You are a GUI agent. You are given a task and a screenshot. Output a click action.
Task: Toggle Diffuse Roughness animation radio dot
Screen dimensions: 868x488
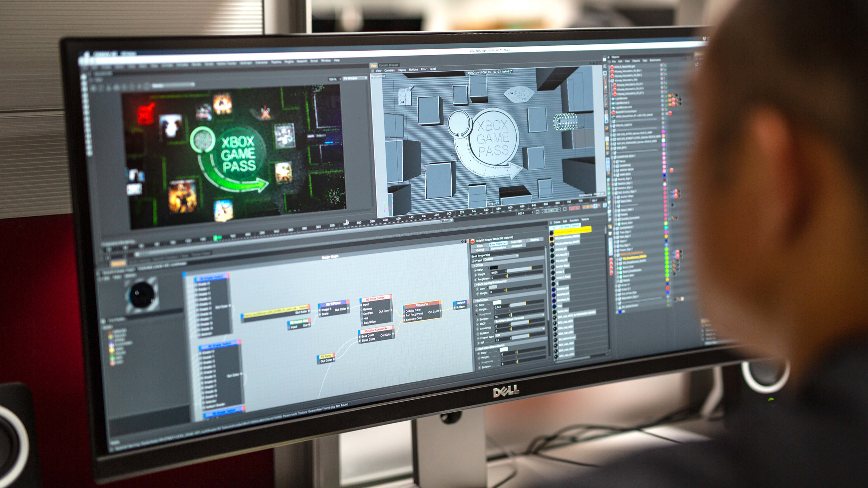click(476, 280)
